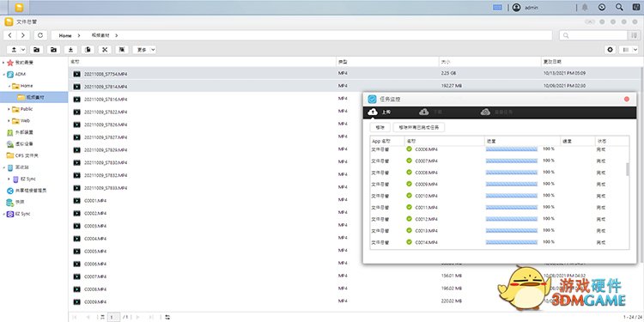Viewport: 644px width, 322px height.
Task: Switch to the download tab in Task Monitor
Action: coord(430,112)
